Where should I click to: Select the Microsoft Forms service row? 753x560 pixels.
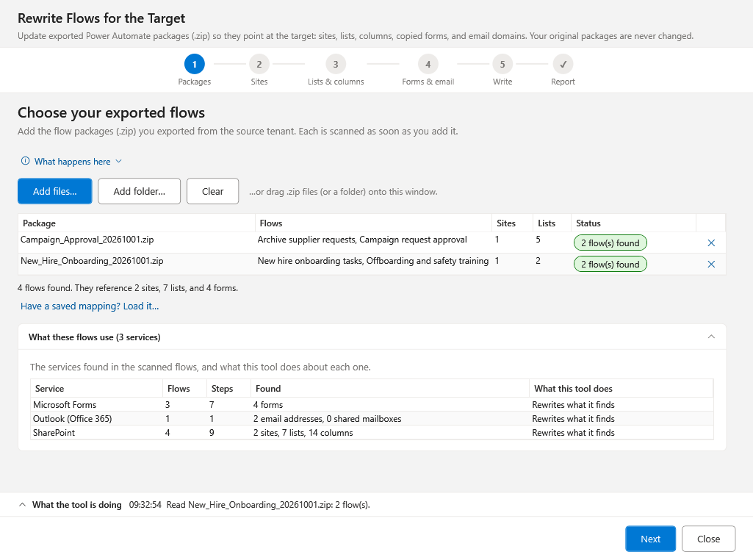coord(372,404)
